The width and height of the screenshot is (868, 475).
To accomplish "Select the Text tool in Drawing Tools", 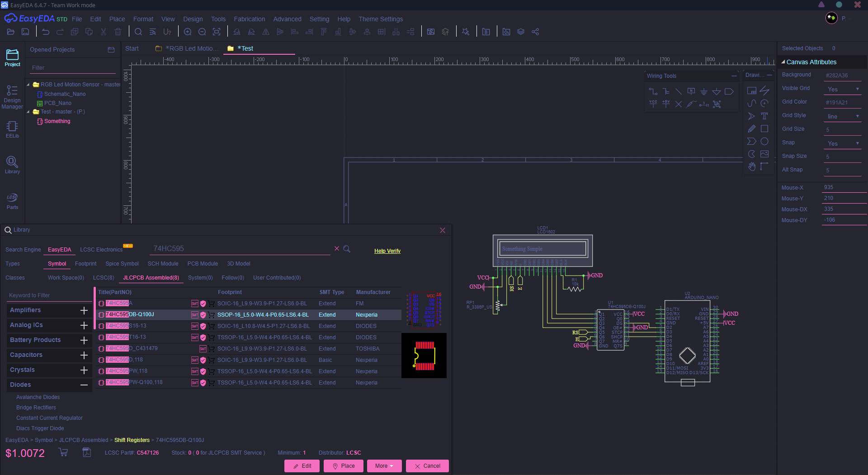I will pyautogui.click(x=764, y=116).
